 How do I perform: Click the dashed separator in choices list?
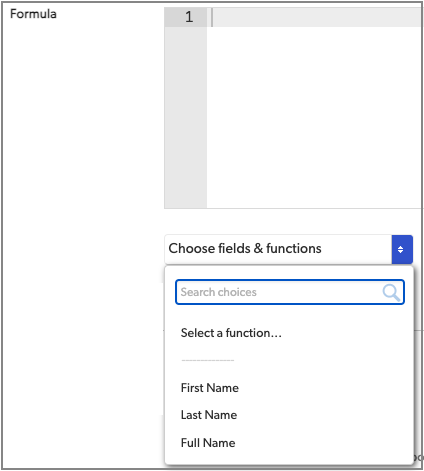click(208, 360)
